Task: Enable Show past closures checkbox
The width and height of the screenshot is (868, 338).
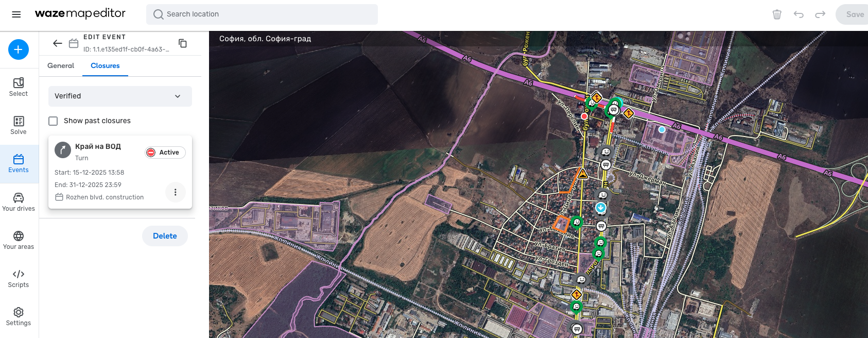Action: [53, 121]
